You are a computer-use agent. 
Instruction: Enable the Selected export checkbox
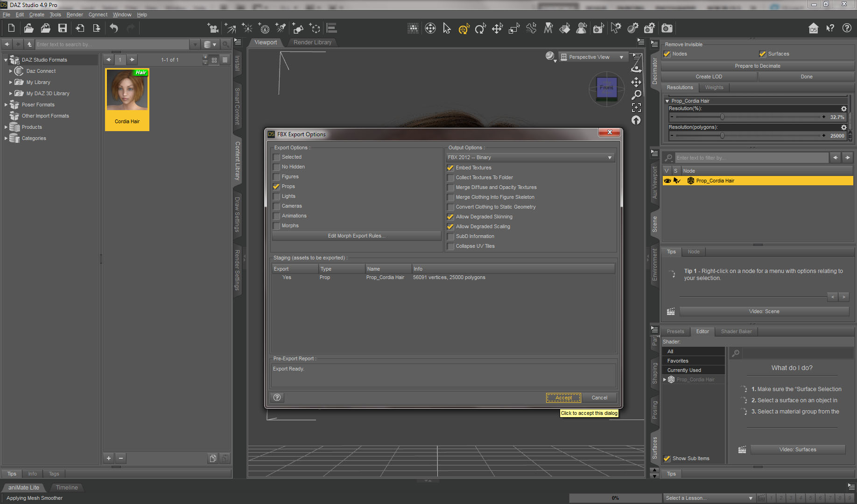coord(276,157)
